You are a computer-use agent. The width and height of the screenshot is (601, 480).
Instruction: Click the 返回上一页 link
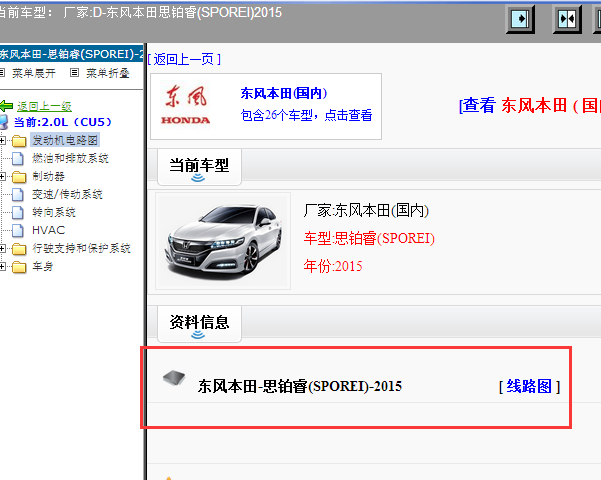(x=184, y=59)
